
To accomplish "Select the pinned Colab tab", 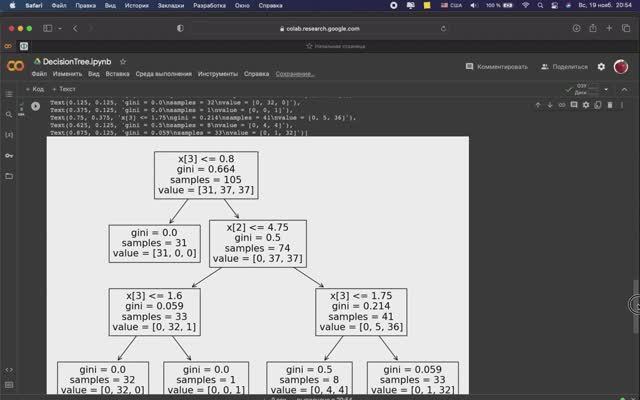I will pyautogui.click(x=8, y=46).
